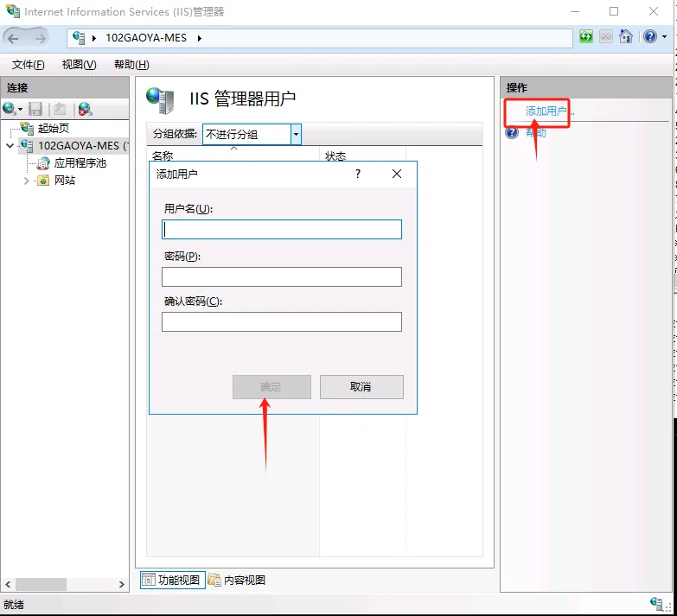Open the 视图(V) menu
This screenshot has height=616, width=677.
click(x=79, y=65)
